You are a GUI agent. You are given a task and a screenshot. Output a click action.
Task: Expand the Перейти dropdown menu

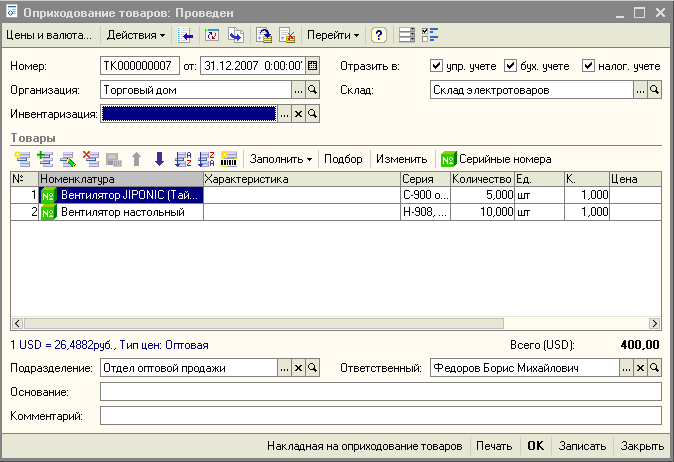coord(333,35)
